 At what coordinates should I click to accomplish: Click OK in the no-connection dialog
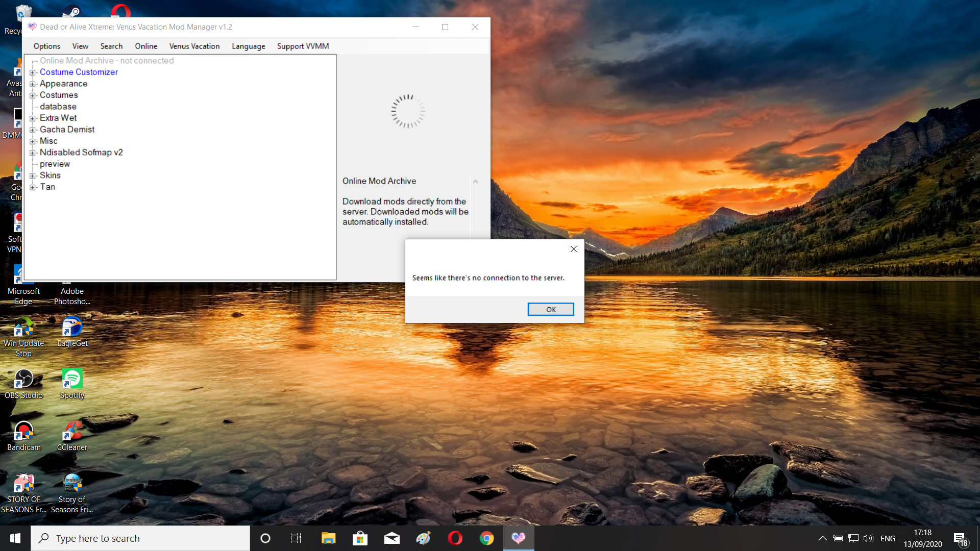coord(550,309)
